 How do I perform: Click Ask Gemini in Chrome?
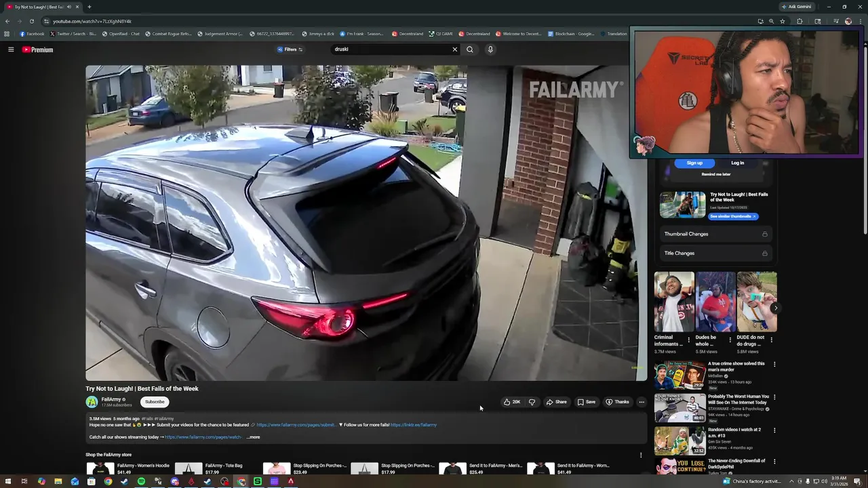tap(797, 7)
